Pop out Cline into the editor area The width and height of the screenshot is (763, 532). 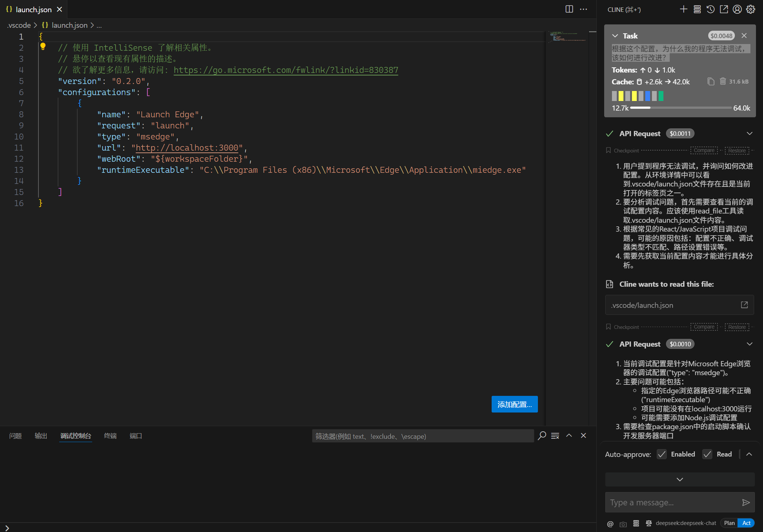724,9
